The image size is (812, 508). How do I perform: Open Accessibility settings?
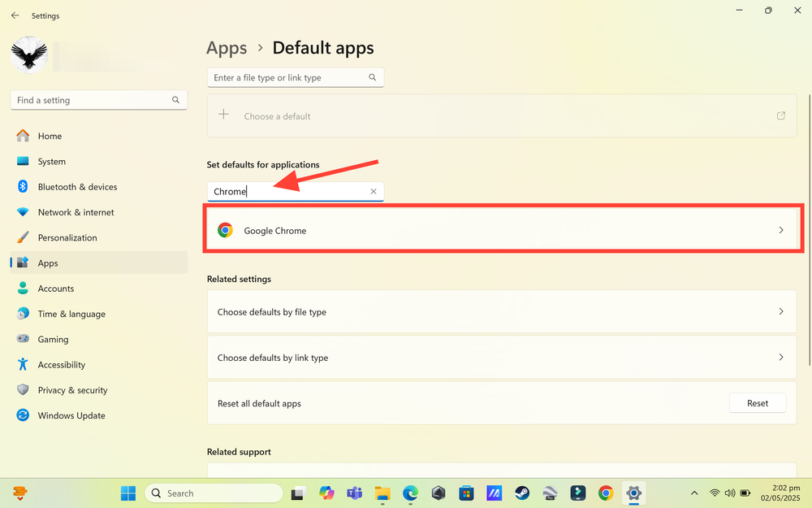point(99,364)
